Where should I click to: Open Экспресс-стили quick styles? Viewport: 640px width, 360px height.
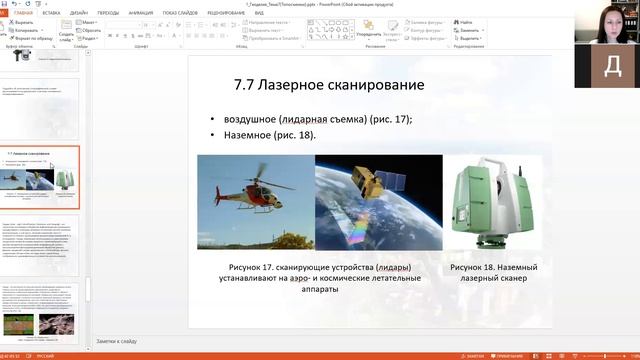tap(392, 30)
